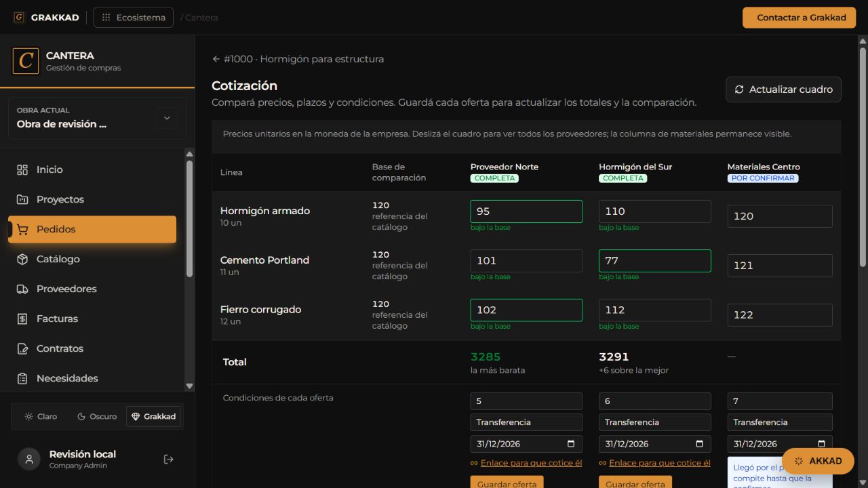Viewport: 868px width, 488px height.
Task: Go to Inicio in the sidebar
Action: click(92, 169)
